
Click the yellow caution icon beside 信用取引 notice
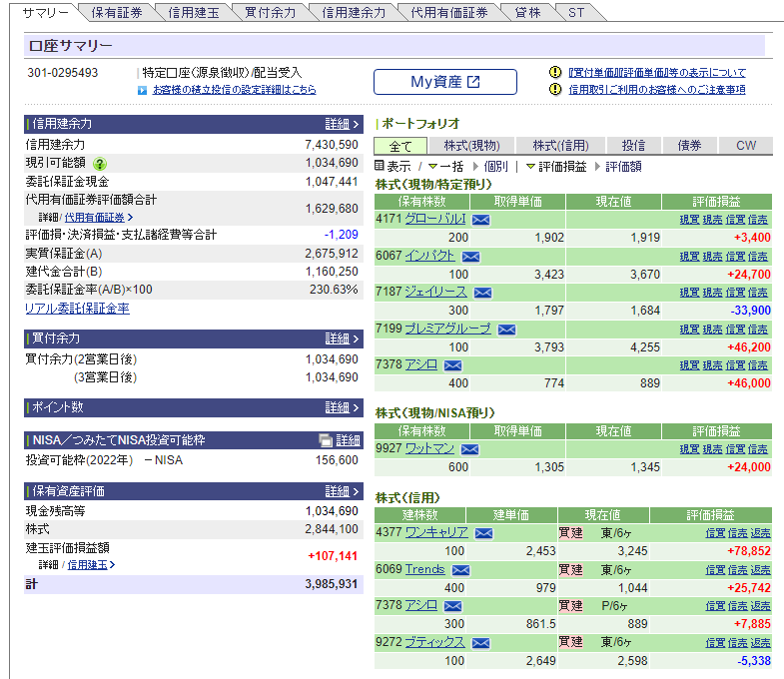click(x=555, y=89)
